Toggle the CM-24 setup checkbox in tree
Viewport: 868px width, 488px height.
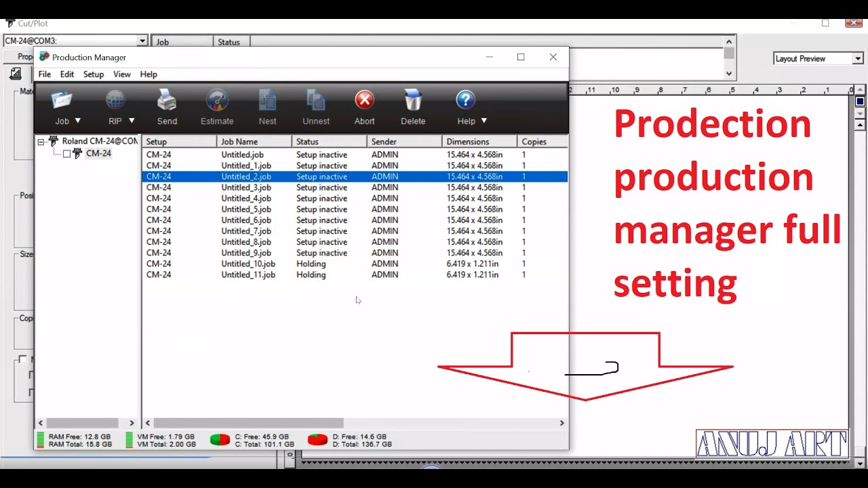point(66,154)
